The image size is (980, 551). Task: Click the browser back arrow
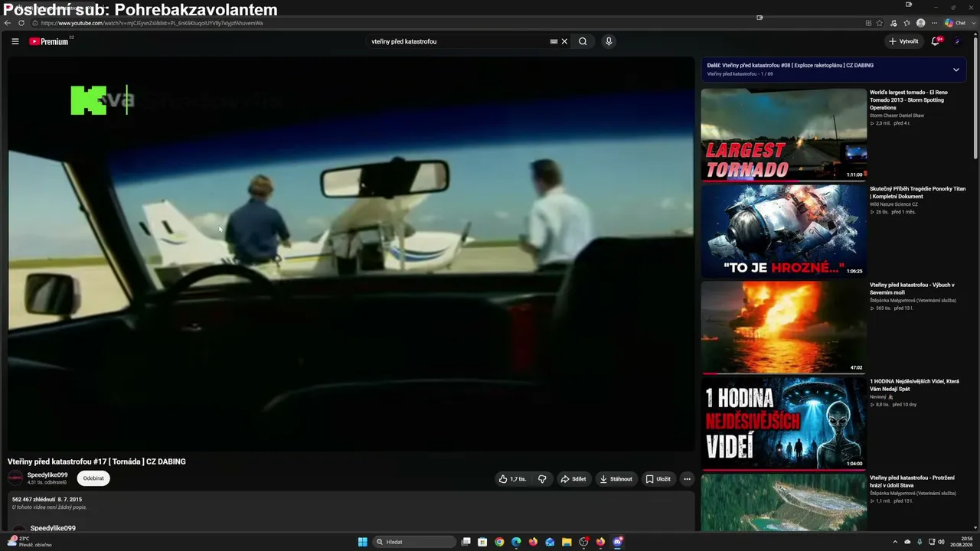point(8,23)
